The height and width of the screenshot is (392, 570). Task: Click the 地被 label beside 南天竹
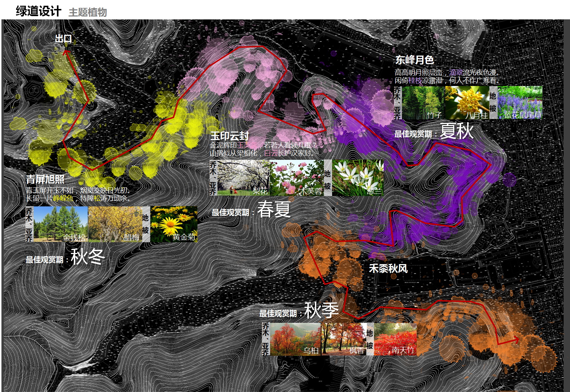[370, 339]
